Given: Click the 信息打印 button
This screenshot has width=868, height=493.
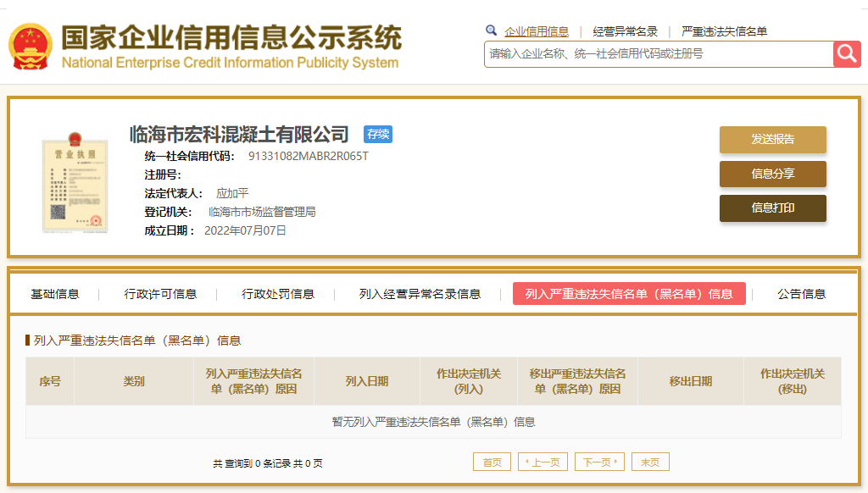Looking at the screenshot, I should (x=773, y=208).
